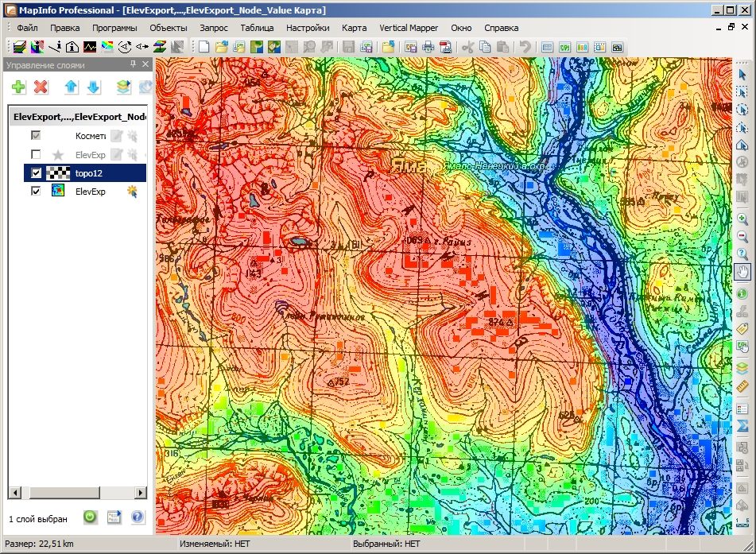756x554 pixels.
Task: Click the Vertical Mapper Grid Manager icon
Action: [x=20, y=47]
